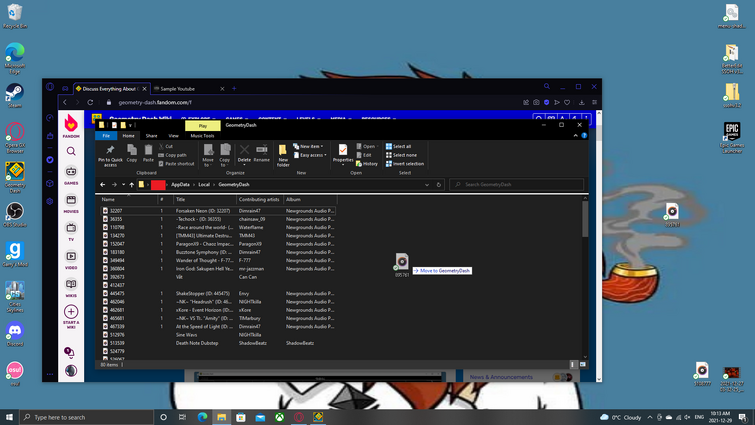Screen dimensions: 755x425
Task: Open recent locations dropdown arrow
Action: pyautogui.click(x=123, y=184)
